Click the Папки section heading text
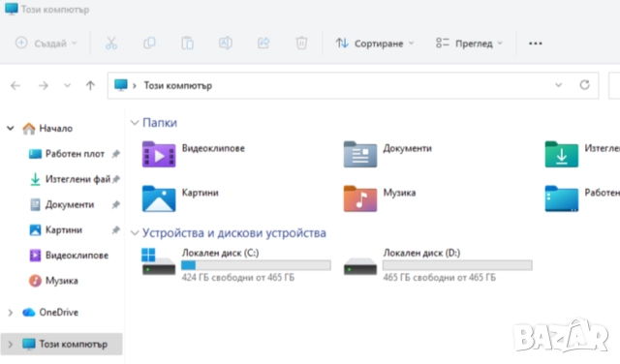Screen dimensions: 620x364 (160, 123)
